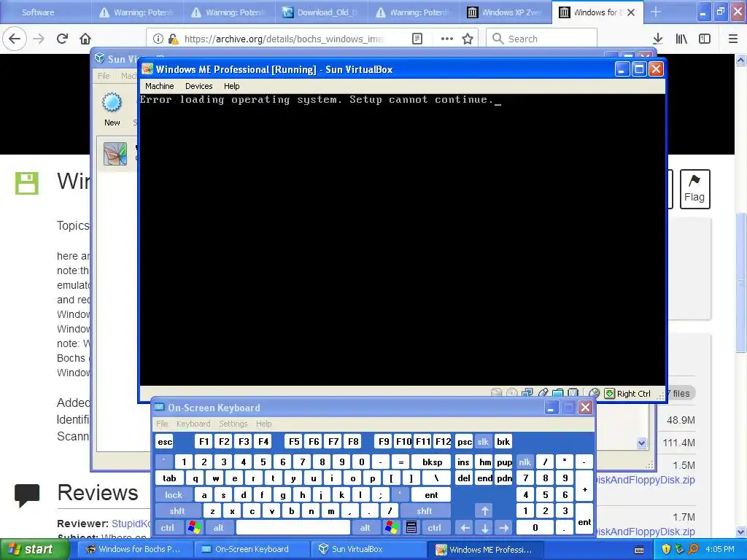Click the tab key on keyboard
Screen dimensions: 747x560
tap(169, 478)
